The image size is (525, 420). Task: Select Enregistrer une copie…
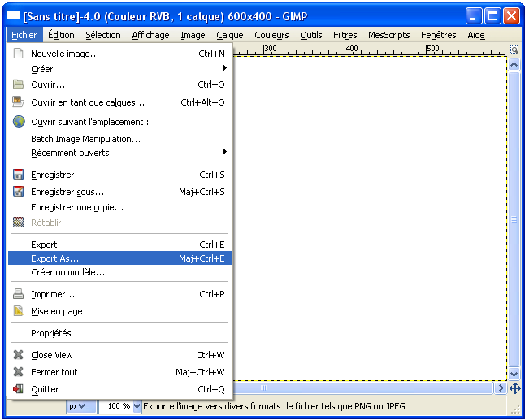pyautogui.click(x=119, y=207)
